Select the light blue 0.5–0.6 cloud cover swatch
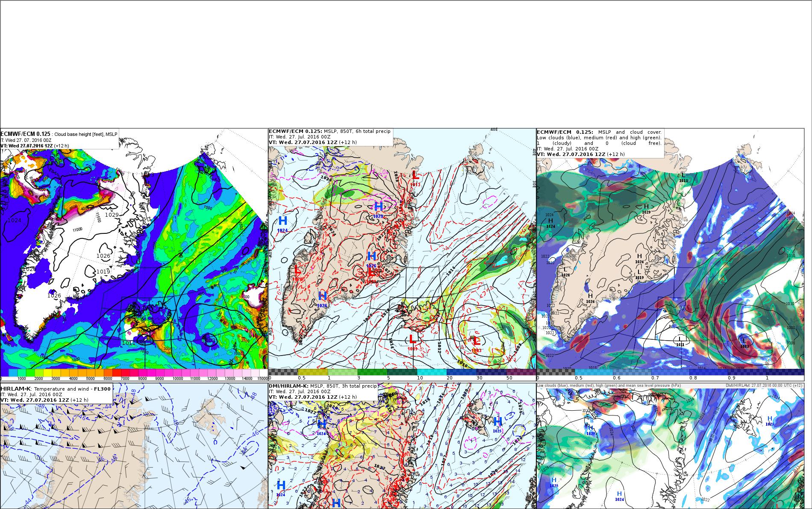 point(594,372)
